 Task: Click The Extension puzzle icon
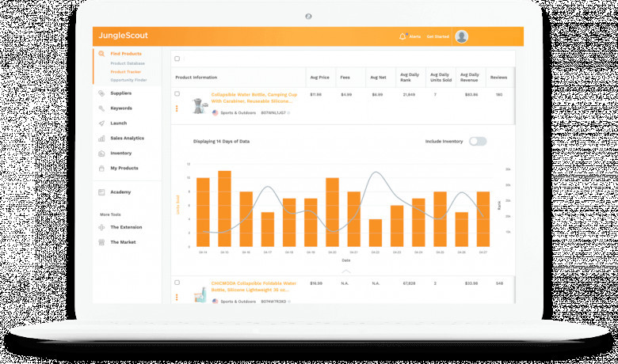(101, 227)
